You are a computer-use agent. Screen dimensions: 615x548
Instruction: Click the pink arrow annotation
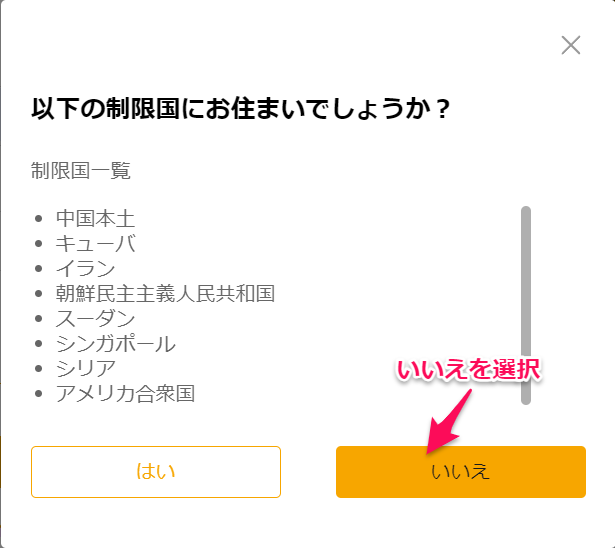[x=449, y=422]
